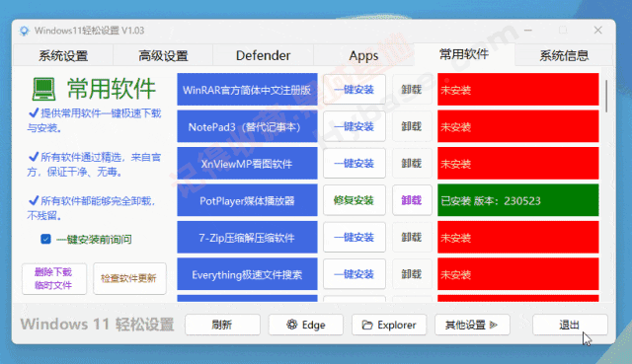The width and height of the screenshot is (632, 364).
Task: Minimize the Windows11轻松设置 window
Action: (528, 31)
